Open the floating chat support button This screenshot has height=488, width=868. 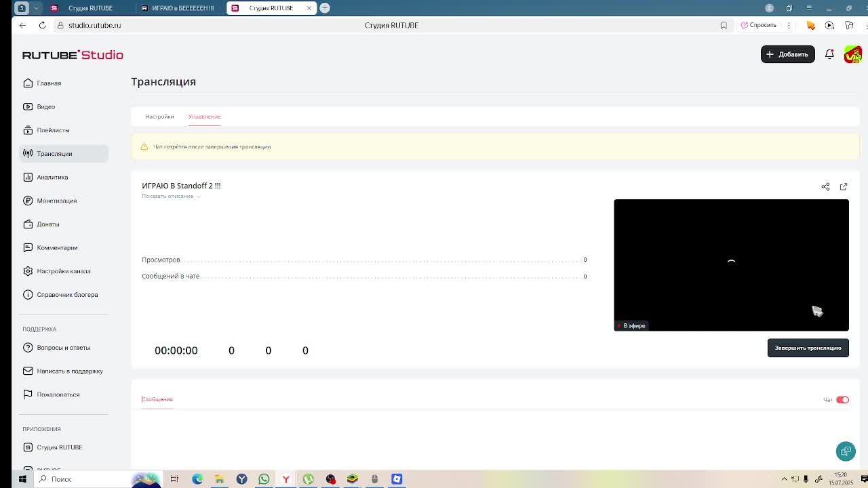(846, 451)
